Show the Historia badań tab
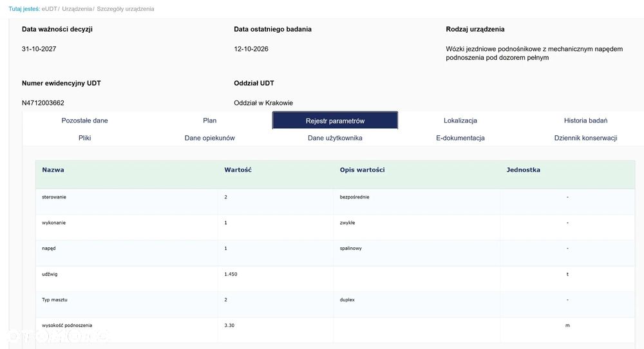644x349 pixels. tap(585, 120)
